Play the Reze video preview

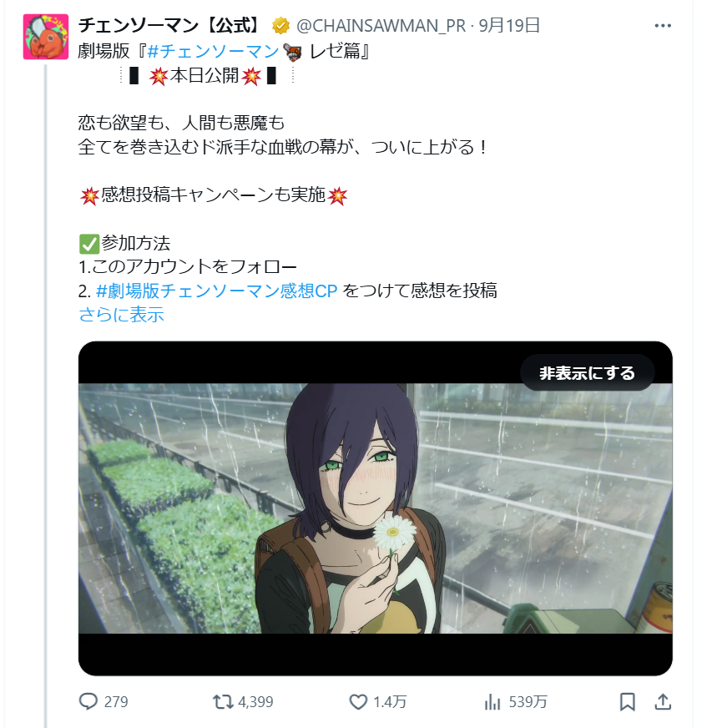coord(375,508)
